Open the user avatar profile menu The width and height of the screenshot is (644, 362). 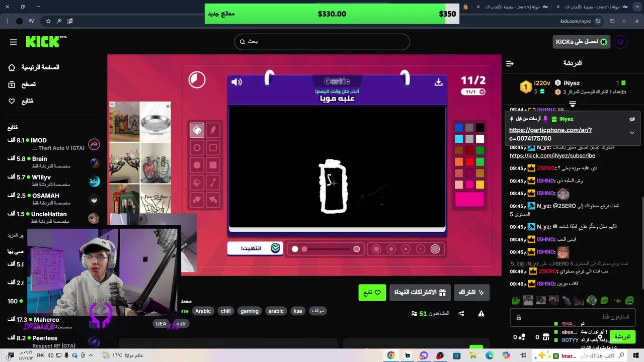(x=621, y=42)
